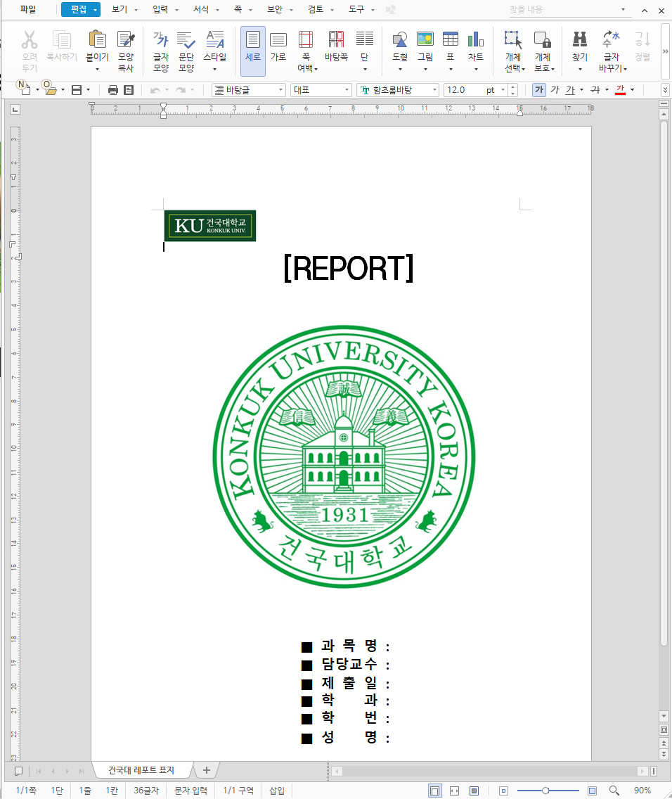672x799 pixels.
Task: Apply the red font color swatch
Action: point(620,90)
